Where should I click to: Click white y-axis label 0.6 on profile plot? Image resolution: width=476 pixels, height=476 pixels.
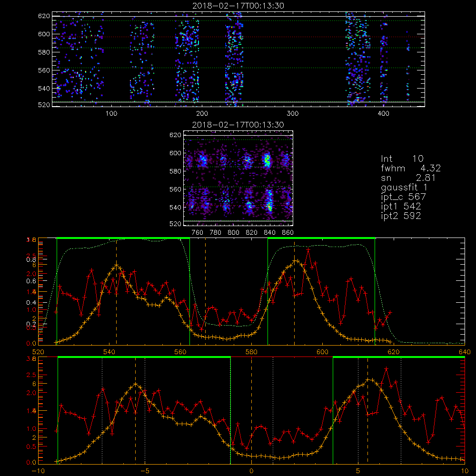click(x=31, y=281)
